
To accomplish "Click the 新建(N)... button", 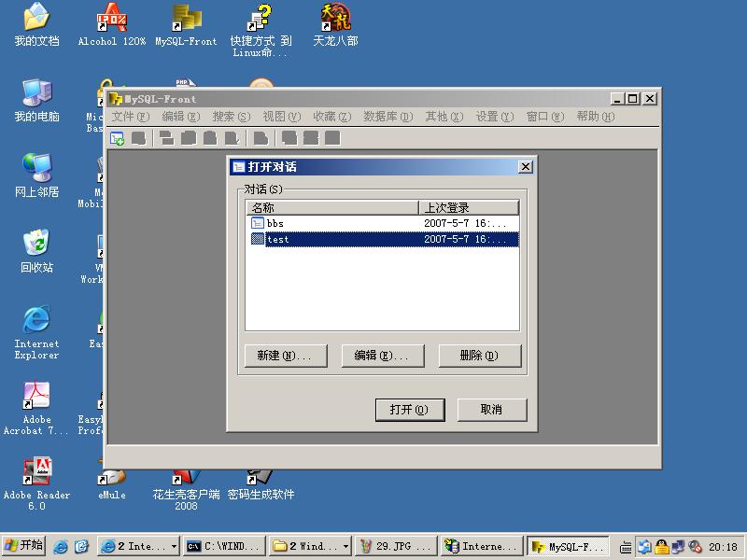I will (286, 356).
